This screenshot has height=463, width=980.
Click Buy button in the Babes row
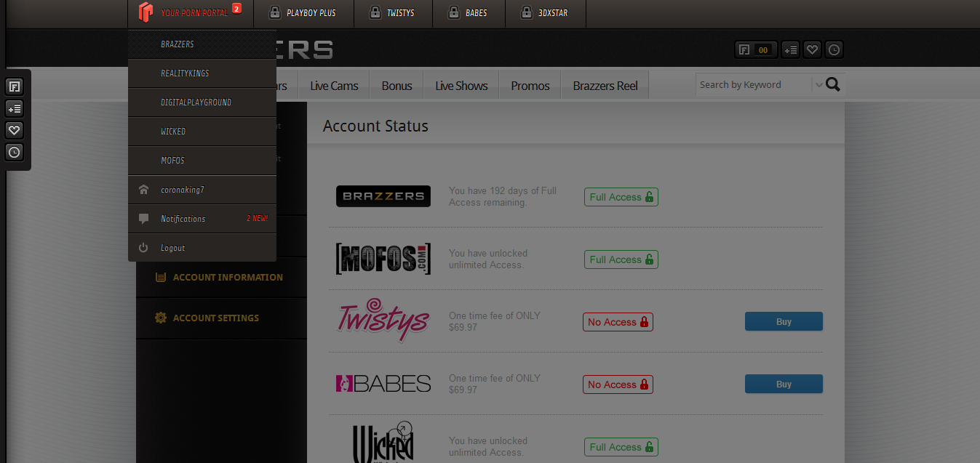pos(784,384)
